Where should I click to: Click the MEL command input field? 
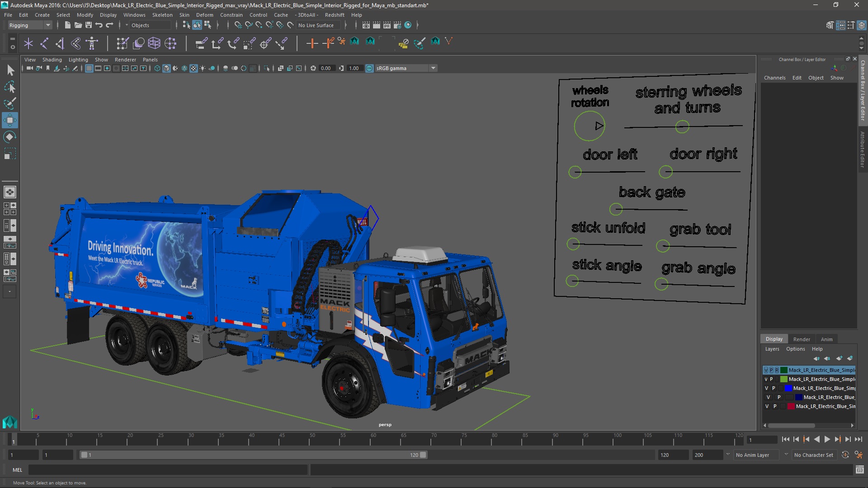[168, 470]
